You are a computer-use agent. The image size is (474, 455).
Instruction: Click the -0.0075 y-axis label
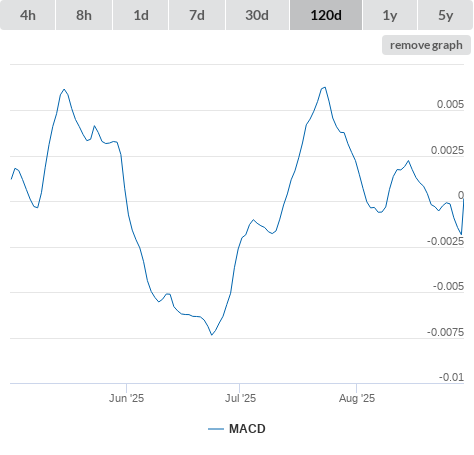445,332
